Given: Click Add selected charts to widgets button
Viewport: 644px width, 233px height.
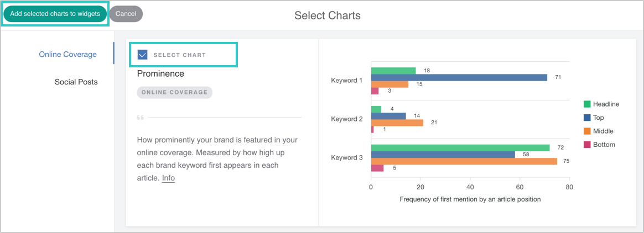Looking at the screenshot, I should pyautogui.click(x=55, y=14).
